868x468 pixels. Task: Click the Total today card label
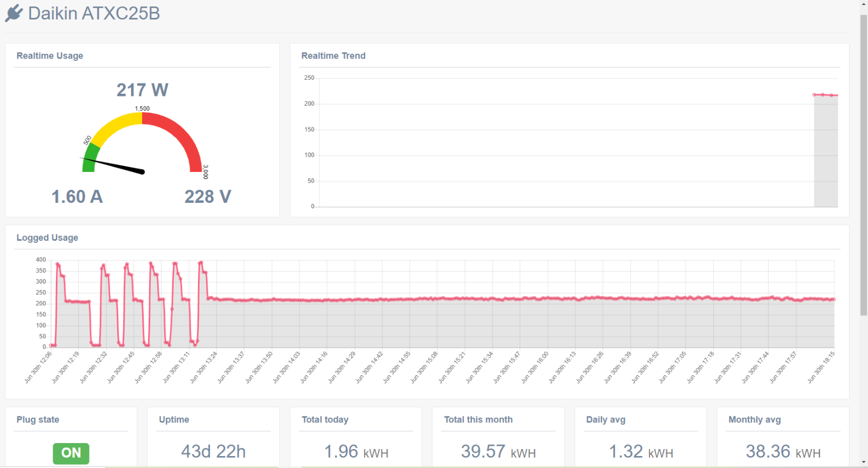[x=325, y=420]
